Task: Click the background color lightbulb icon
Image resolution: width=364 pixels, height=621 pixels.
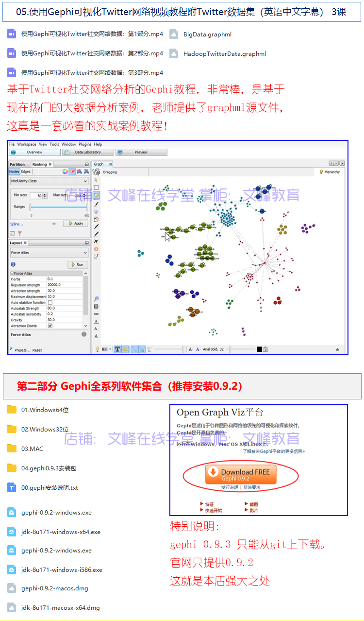Action: coord(98,349)
